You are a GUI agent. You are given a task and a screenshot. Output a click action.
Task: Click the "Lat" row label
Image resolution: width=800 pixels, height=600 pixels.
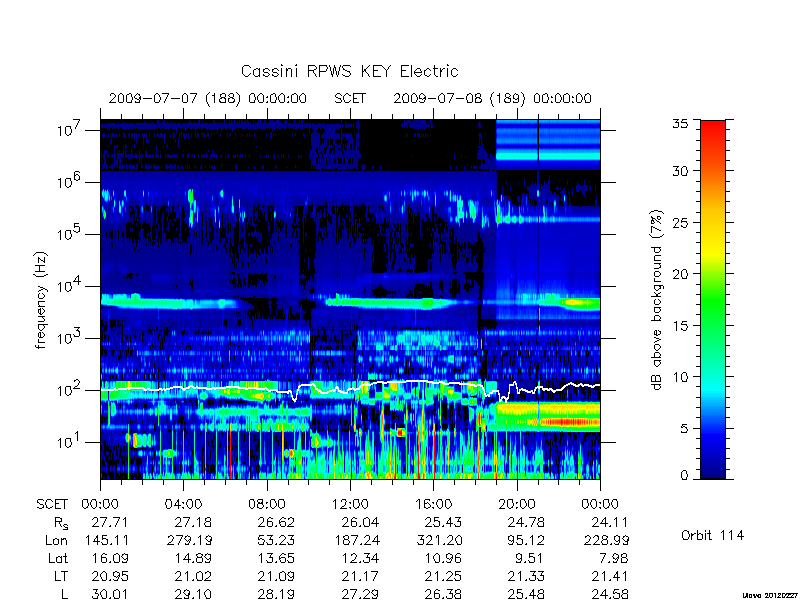click(58, 558)
